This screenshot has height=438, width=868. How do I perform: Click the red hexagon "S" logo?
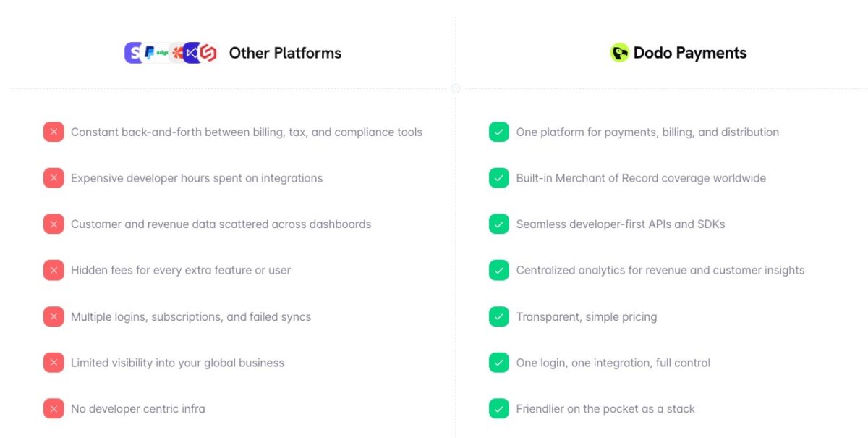coord(208,53)
